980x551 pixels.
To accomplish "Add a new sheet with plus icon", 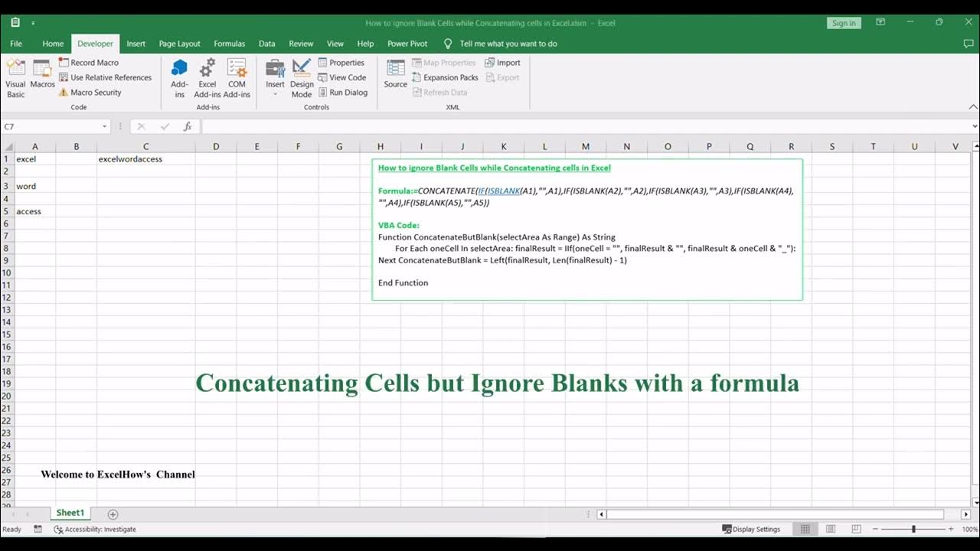I will pyautogui.click(x=113, y=514).
